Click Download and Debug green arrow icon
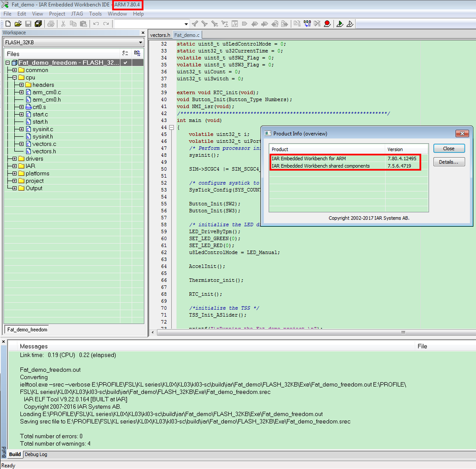The image size is (476, 469). (340, 24)
